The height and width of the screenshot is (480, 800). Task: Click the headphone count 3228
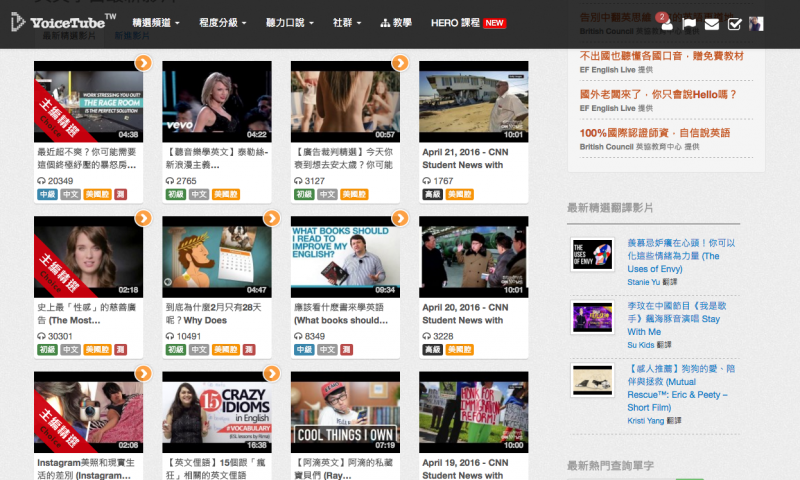(x=438, y=336)
